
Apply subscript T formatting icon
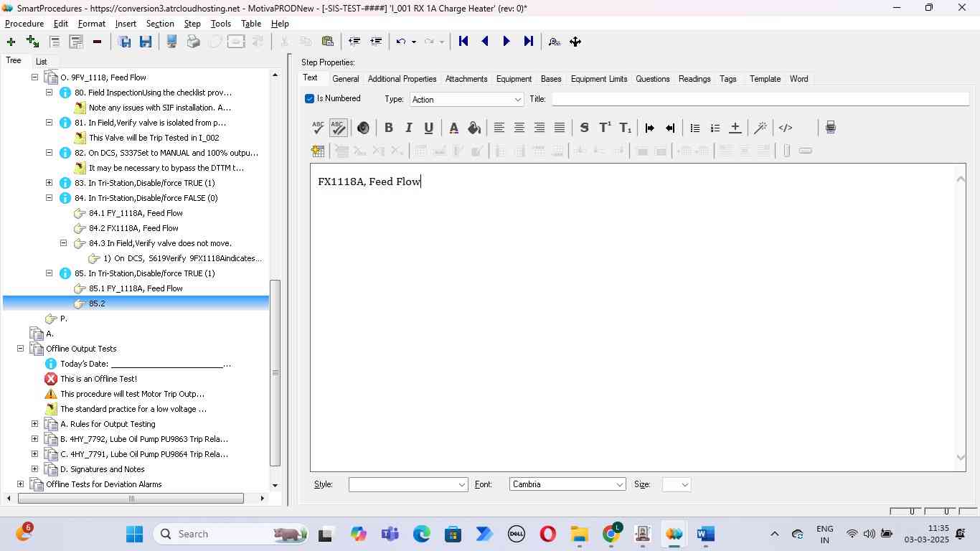[x=625, y=128]
